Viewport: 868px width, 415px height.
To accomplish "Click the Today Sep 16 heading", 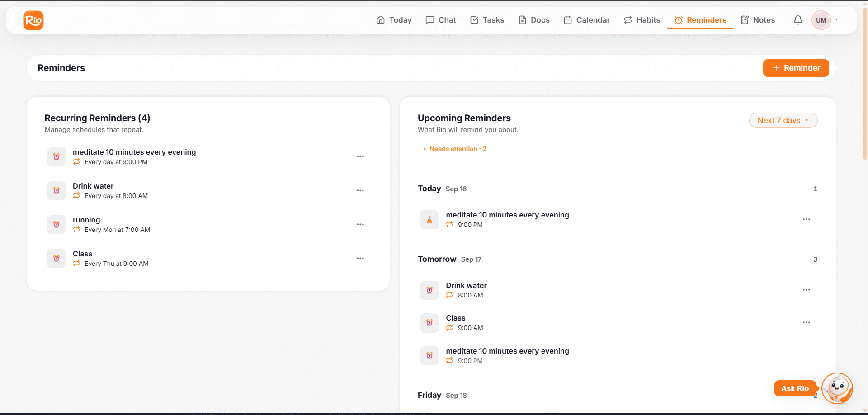I will pos(442,189).
